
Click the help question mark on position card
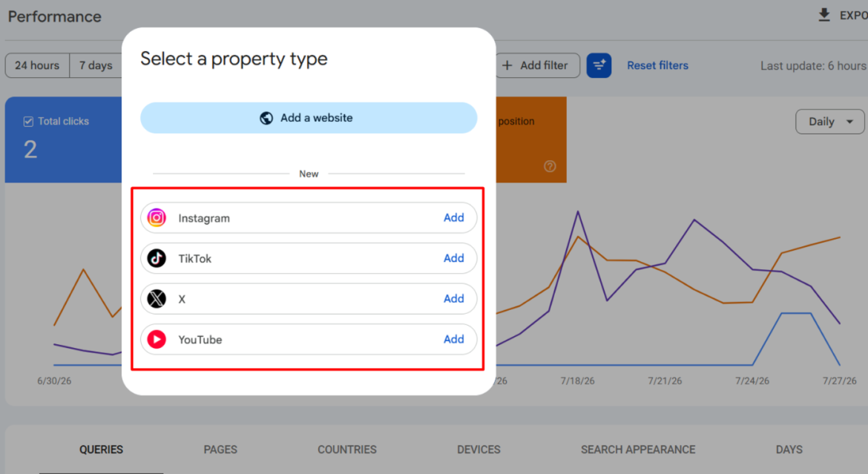tap(550, 166)
